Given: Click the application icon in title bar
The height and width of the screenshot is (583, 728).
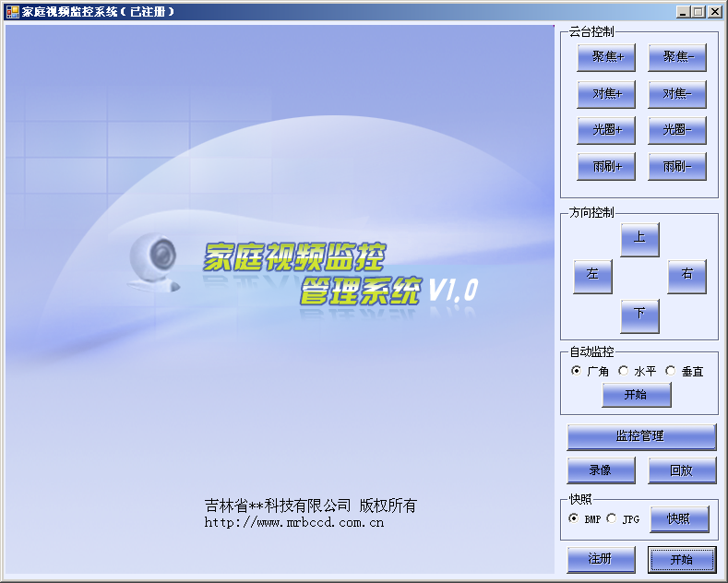Looking at the screenshot, I should [12, 12].
